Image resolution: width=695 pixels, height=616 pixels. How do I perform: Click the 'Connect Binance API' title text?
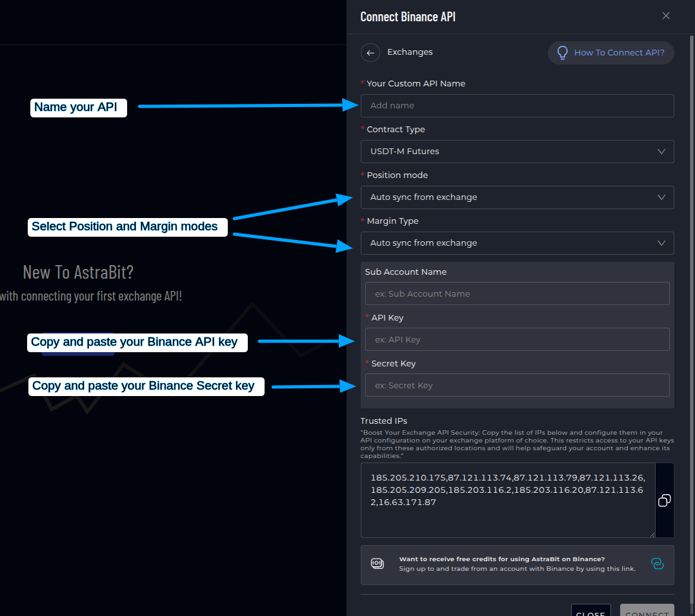click(408, 17)
